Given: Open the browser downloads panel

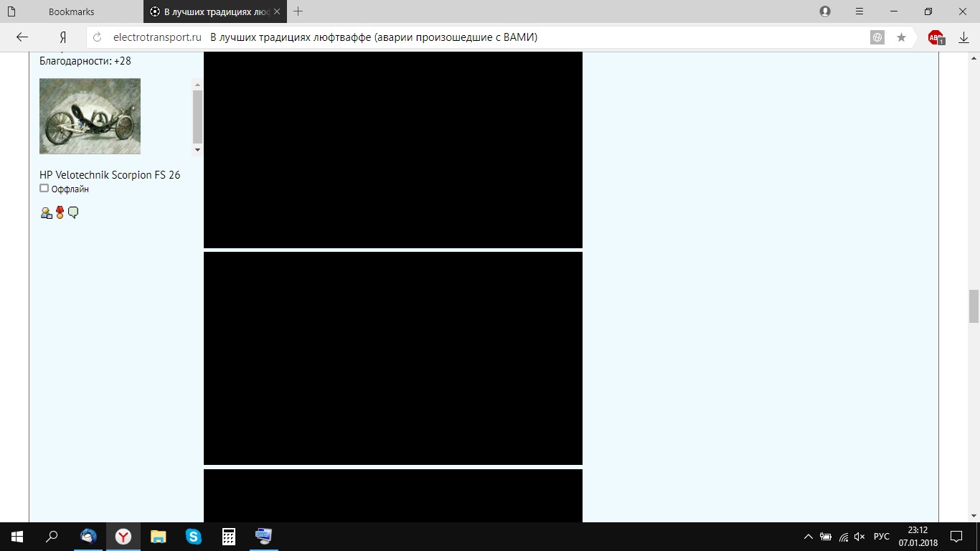Looking at the screenshot, I should coord(963,37).
